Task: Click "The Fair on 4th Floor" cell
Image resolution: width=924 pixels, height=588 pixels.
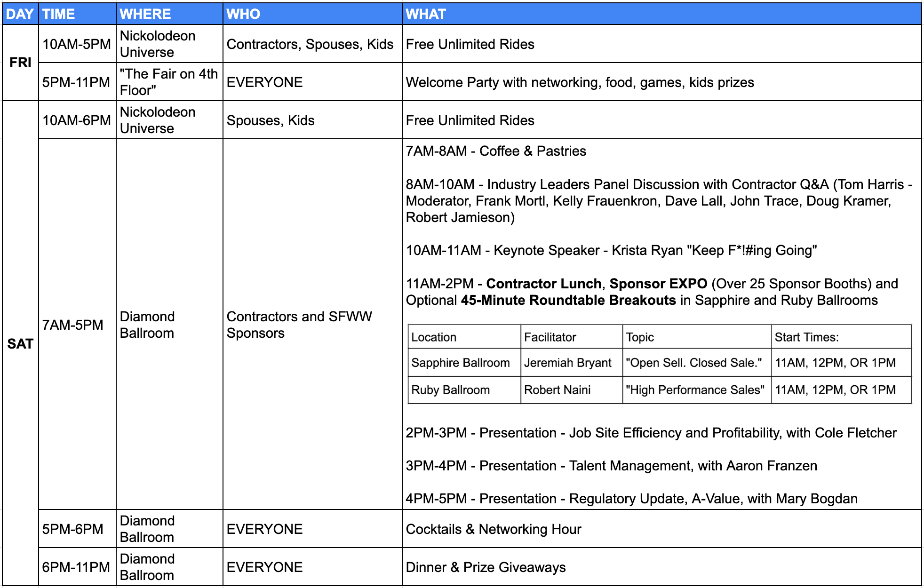Action: [169, 82]
